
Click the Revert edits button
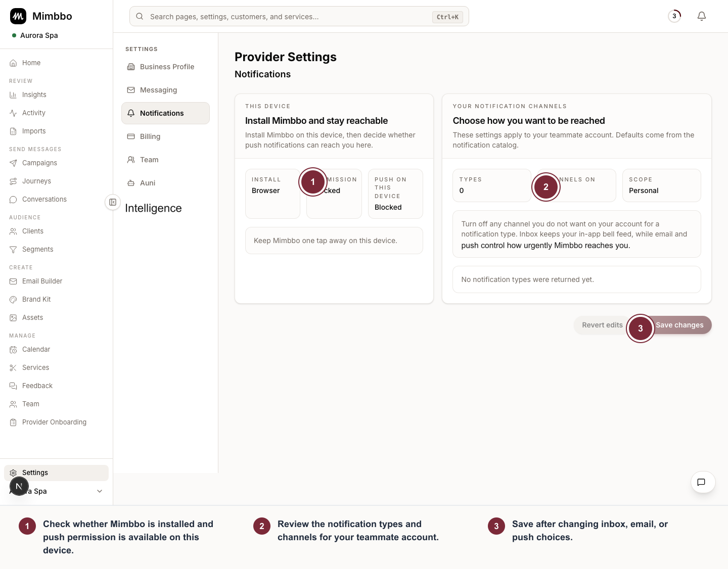point(602,325)
